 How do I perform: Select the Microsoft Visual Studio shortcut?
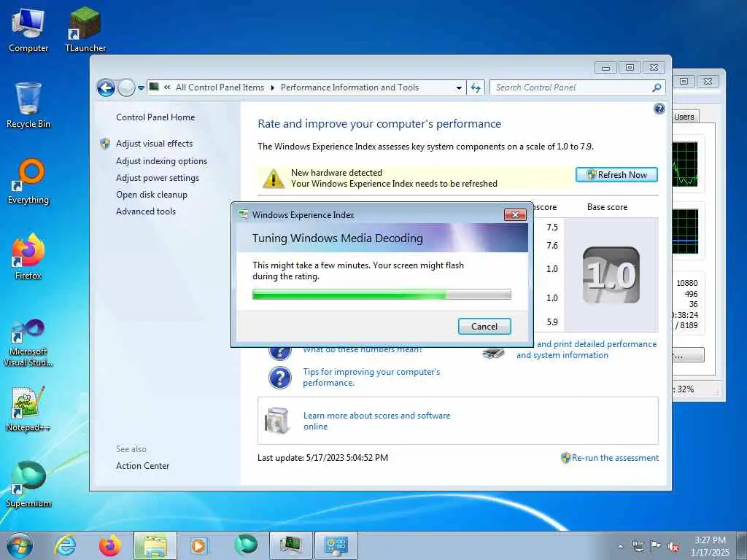pos(28,343)
